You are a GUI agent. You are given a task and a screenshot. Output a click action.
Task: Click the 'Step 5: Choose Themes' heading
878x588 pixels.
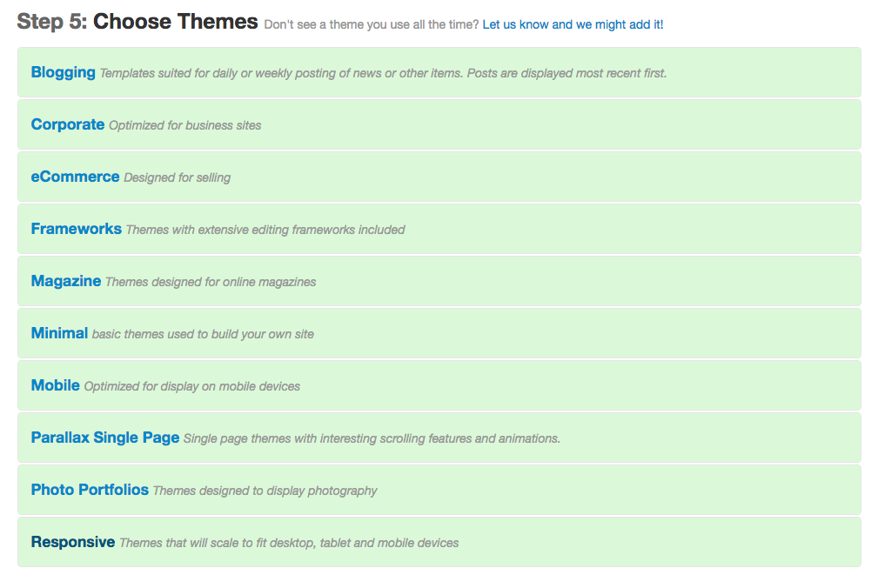coord(137,22)
